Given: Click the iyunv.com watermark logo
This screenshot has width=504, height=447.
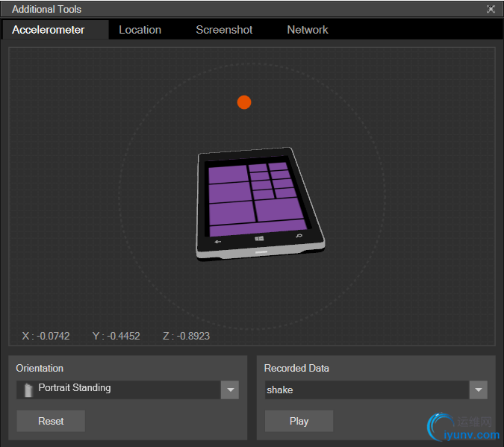Looking at the screenshot, I should (x=463, y=428).
